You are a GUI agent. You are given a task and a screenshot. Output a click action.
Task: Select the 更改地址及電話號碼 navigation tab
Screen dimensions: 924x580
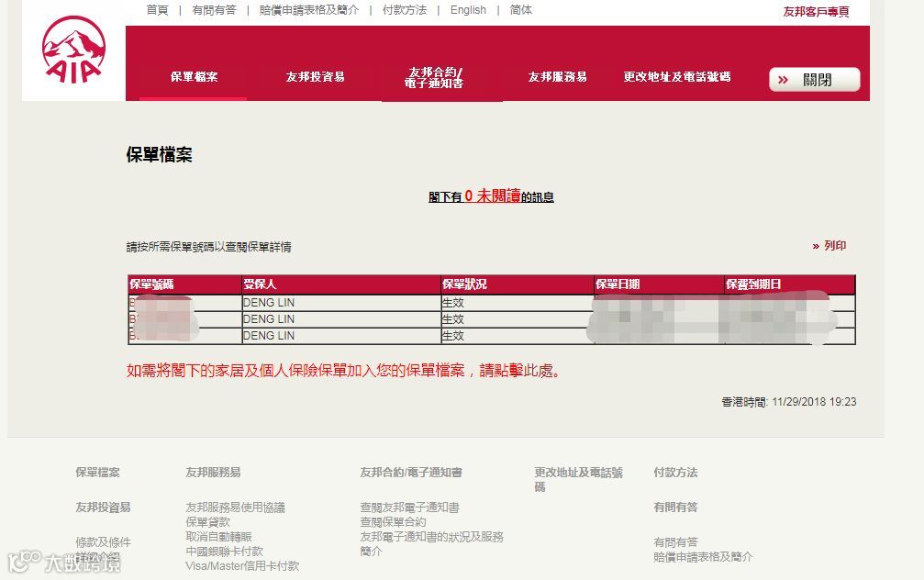coord(677,76)
